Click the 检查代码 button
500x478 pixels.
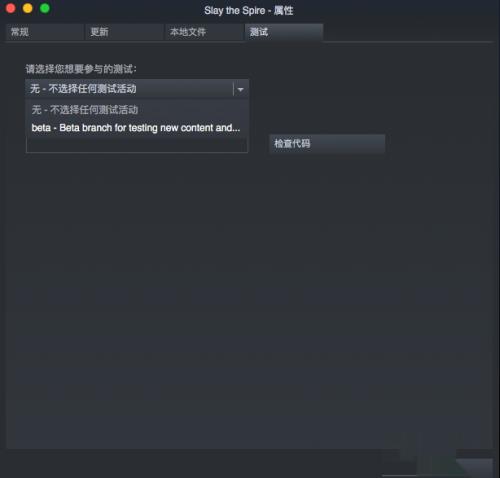327,144
